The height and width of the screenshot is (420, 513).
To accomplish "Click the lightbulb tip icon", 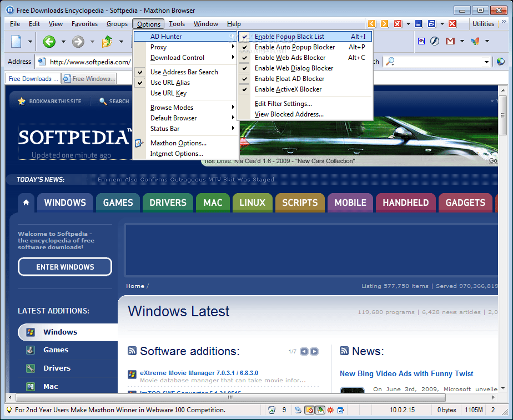I will (x=9, y=410).
